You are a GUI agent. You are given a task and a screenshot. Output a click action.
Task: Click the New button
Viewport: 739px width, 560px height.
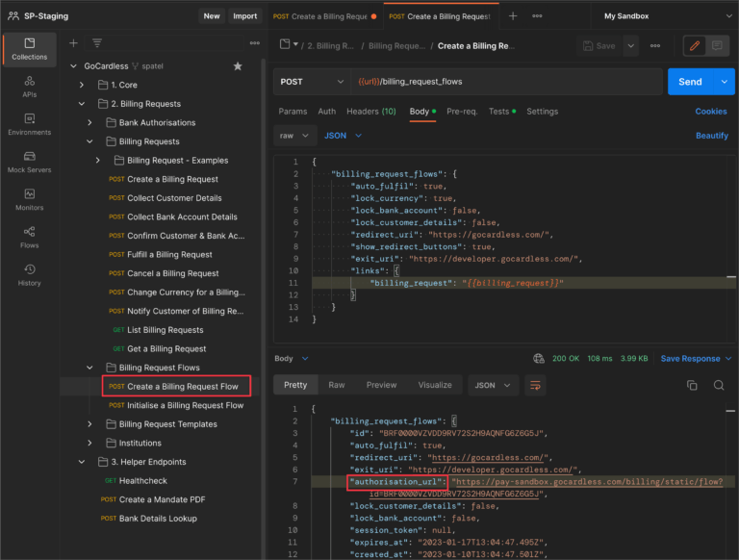click(x=212, y=16)
